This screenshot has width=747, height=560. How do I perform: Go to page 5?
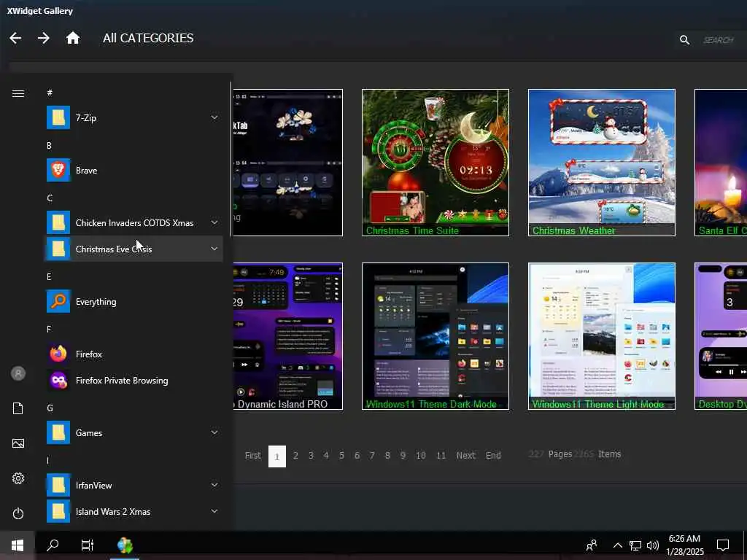341,456
